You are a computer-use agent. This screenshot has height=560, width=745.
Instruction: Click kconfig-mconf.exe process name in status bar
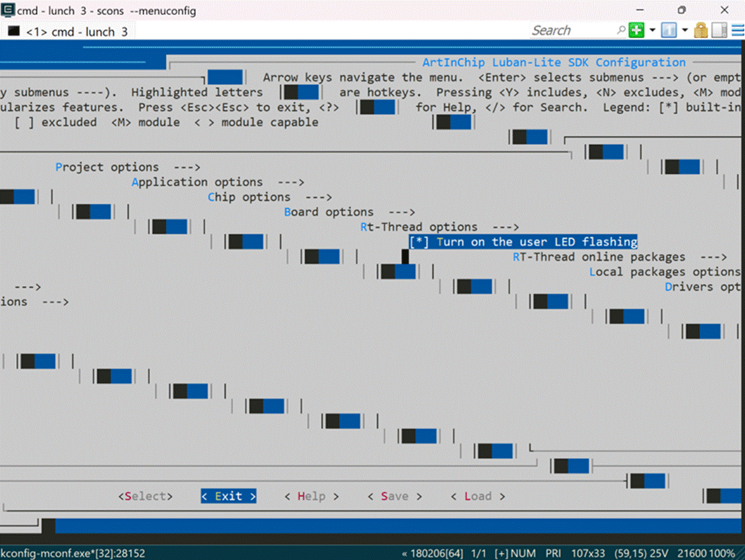[x=73, y=553]
